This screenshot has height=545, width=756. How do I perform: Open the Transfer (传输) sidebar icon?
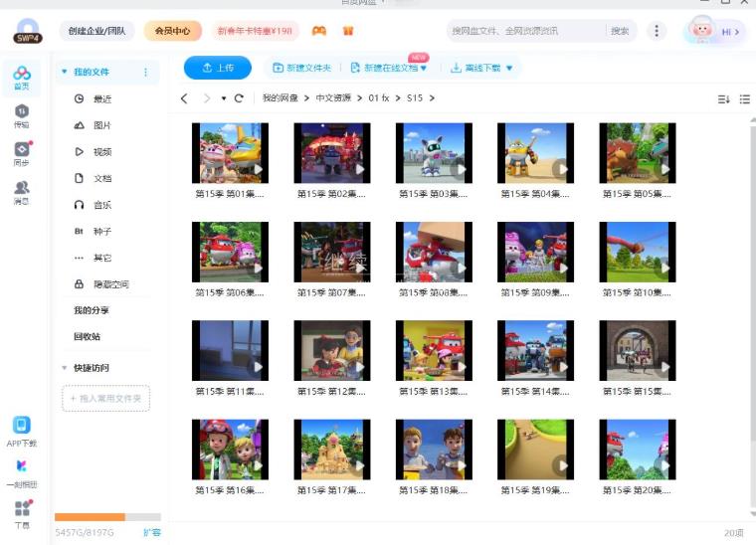tap(22, 116)
